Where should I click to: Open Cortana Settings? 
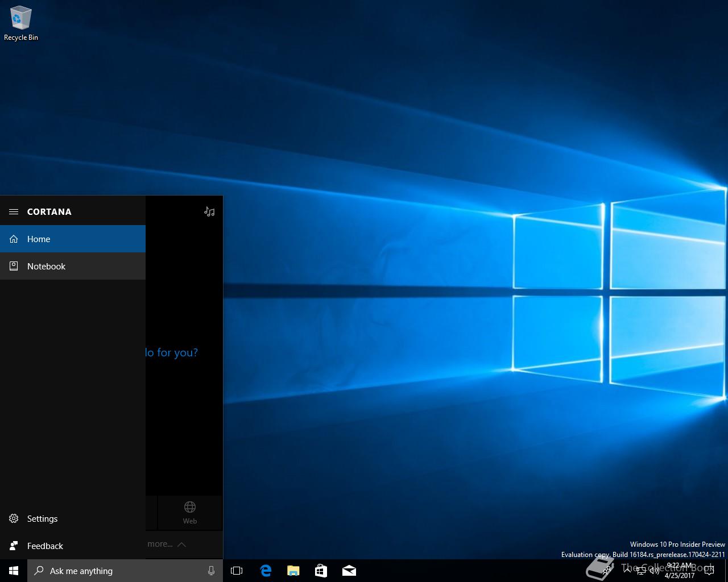[x=73, y=518]
